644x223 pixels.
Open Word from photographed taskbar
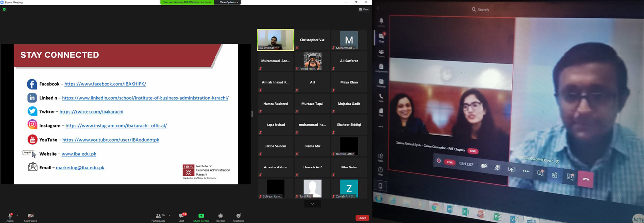pyautogui.click(x=450, y=210)
